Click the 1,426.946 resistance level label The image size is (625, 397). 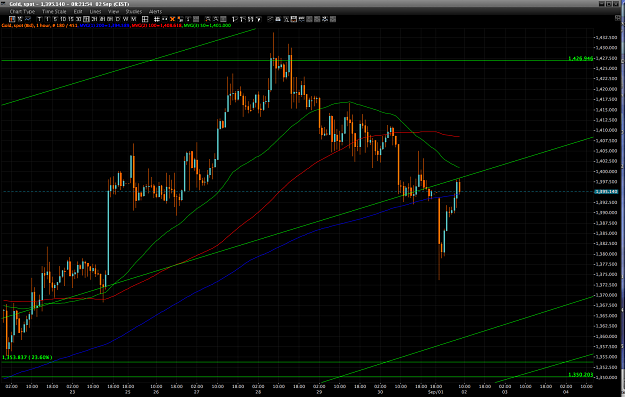point(580,58)
